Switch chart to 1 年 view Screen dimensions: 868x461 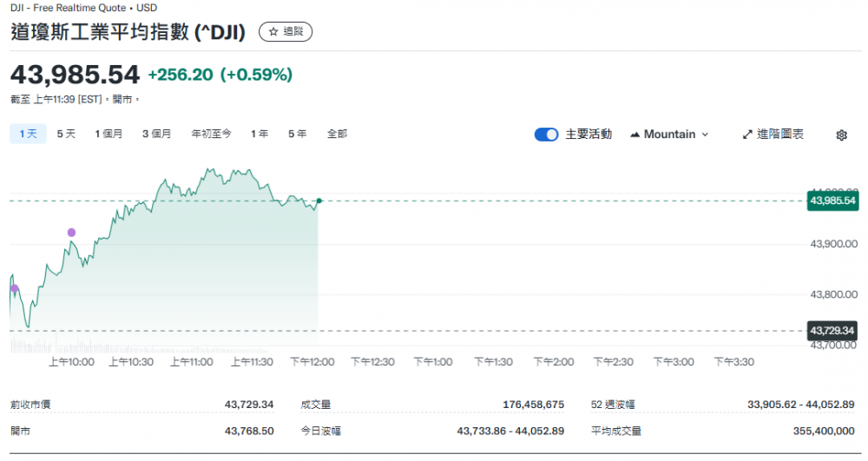coord(259,134)
